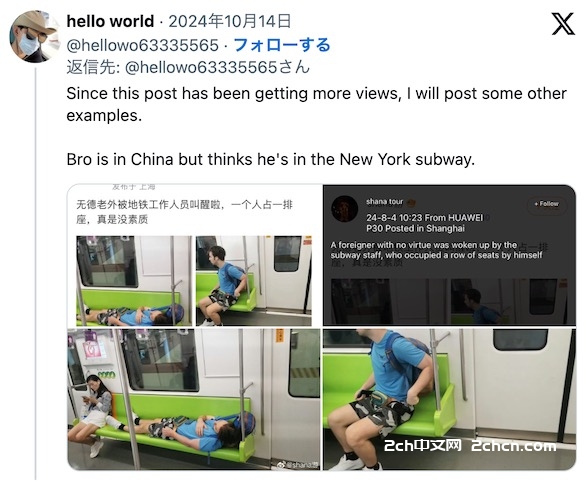
Task: Click the フォローする follow link
Action: (x=282, y=45)
